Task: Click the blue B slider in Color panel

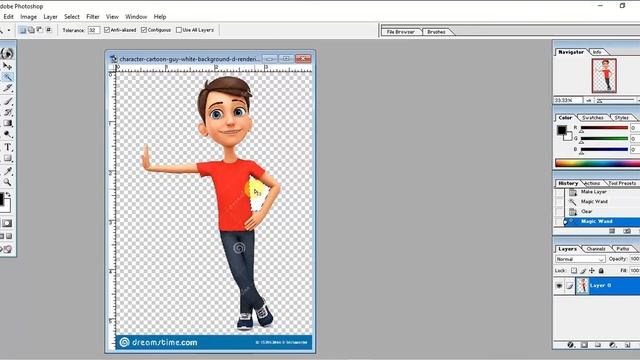Action: click(604, 149)
